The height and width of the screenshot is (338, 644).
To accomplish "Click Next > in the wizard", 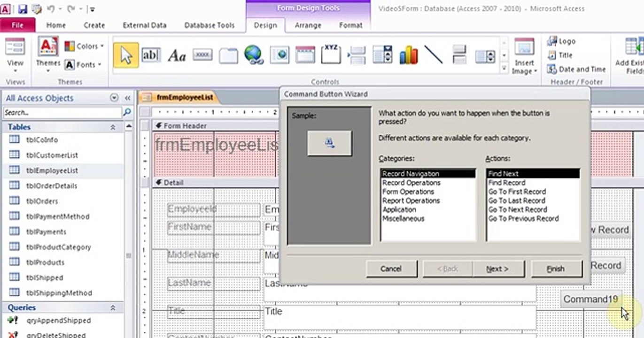I will [497, 269].
